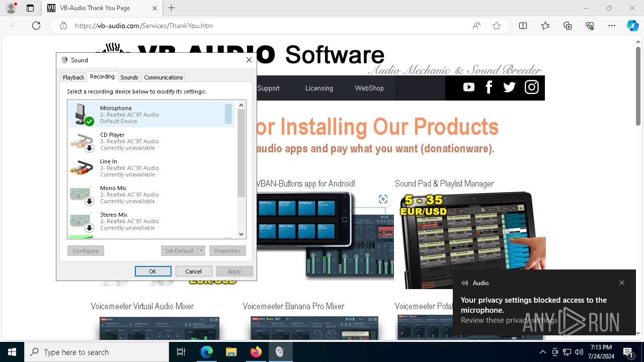
Task: View site information lock icon
Action: tap(63, 26)
